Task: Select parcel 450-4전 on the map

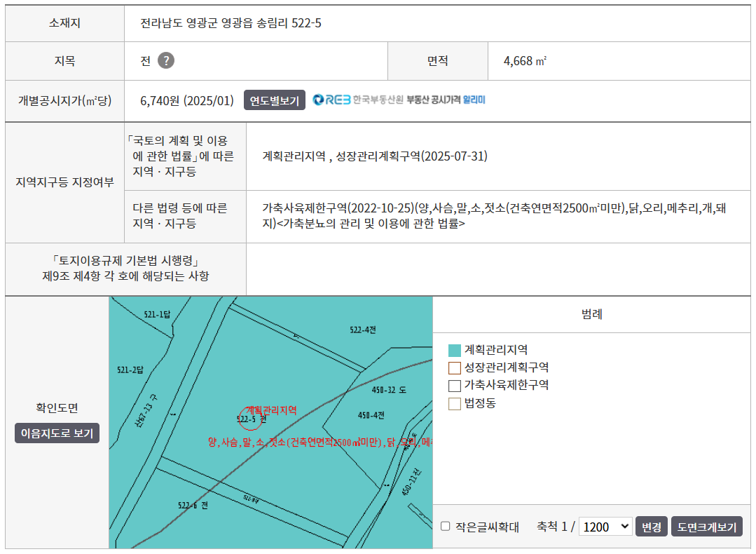Action: (x=371, y=415)
